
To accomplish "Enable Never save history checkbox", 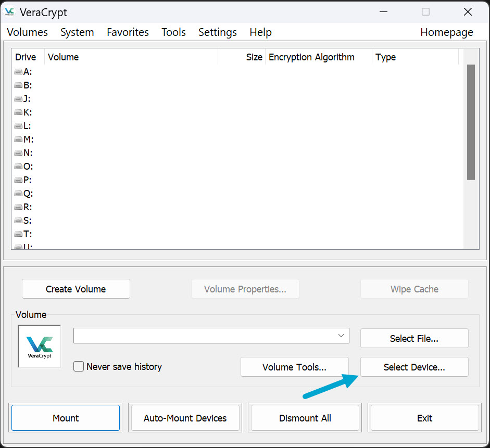I will point(79,367).
